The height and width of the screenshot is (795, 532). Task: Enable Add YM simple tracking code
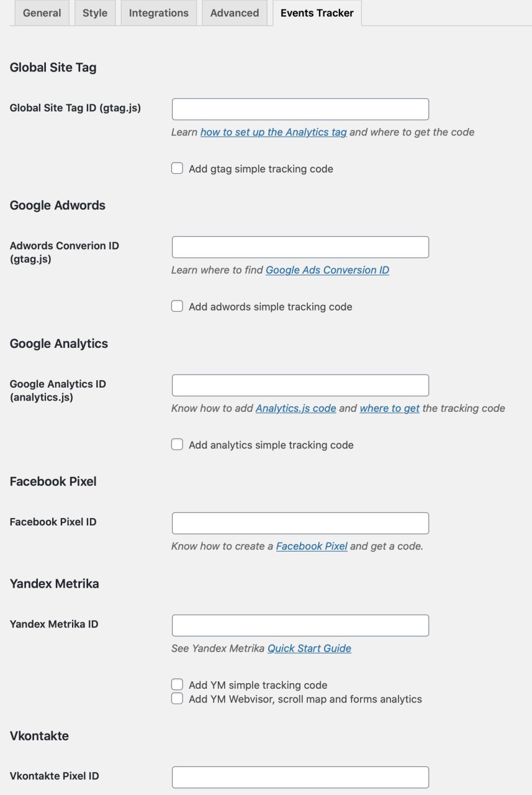click(x=178, y=684)
